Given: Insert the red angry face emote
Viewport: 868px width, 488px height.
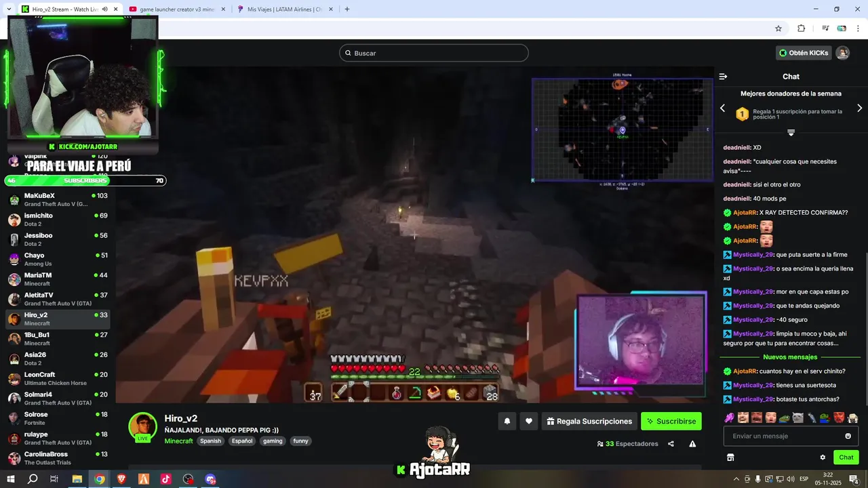Looking at the screenshot, I should [x=839, y=418].
